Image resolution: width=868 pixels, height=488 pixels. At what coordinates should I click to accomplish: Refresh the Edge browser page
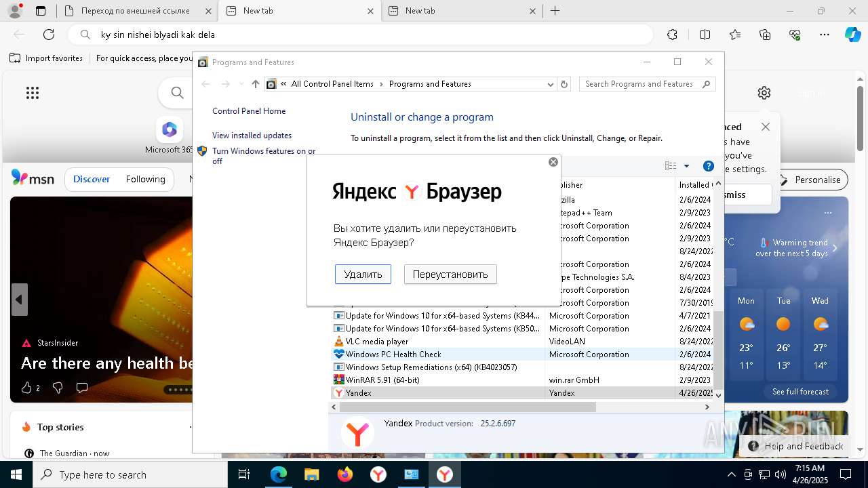click(49, 35)
